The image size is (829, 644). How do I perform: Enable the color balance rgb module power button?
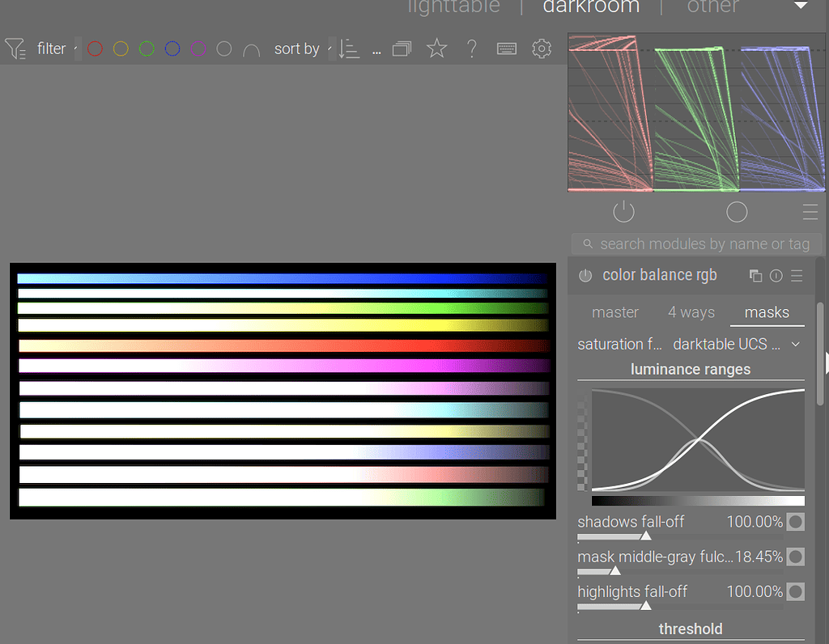[x=585, y=275]
